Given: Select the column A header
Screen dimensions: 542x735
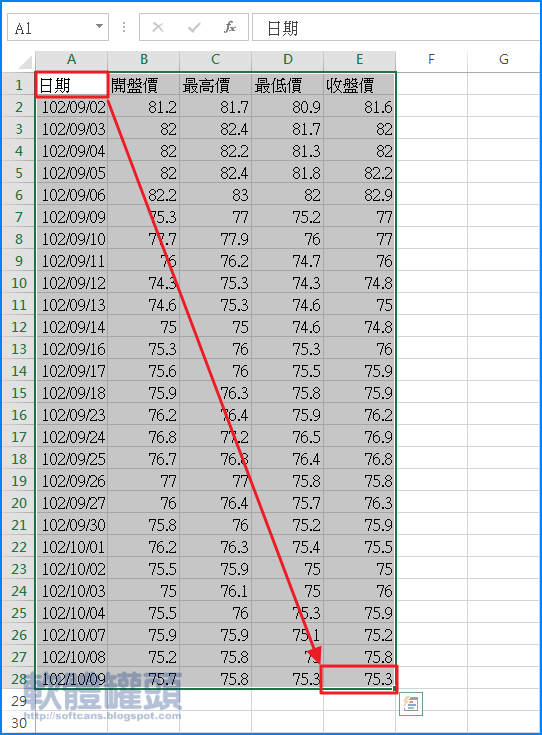Looking at the screenshot, I should click(71, 60).
